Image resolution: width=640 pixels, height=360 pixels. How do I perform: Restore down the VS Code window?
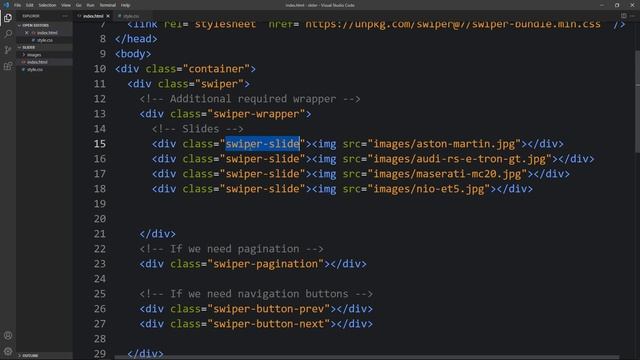point(617,5)
